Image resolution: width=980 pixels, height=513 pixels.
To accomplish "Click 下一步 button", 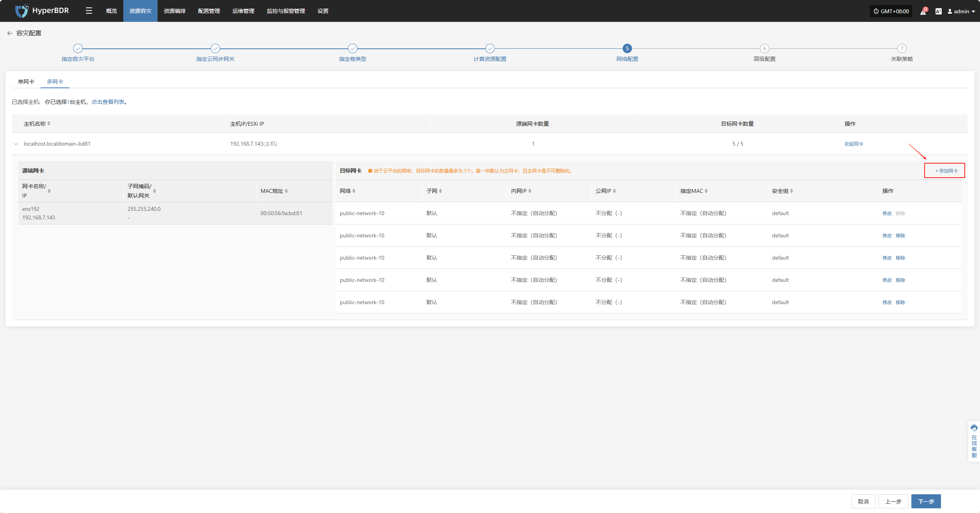I will [x=926, y=501].
